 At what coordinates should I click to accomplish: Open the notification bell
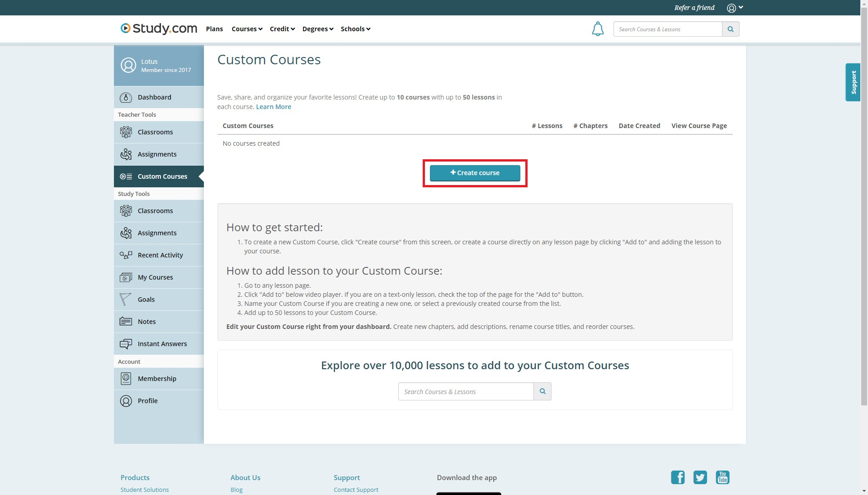click(598, 29)
